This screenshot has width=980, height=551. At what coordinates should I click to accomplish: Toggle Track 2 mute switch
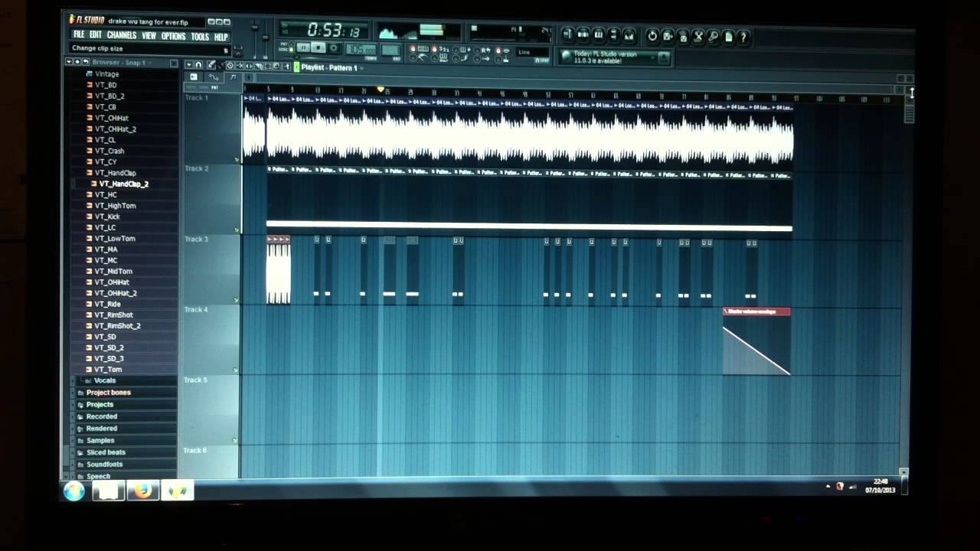point(237,230)
